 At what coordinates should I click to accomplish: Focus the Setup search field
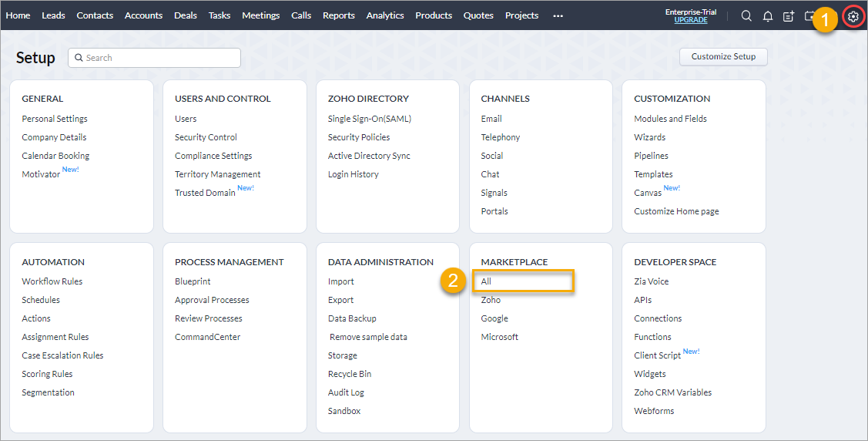pos(155,58)
